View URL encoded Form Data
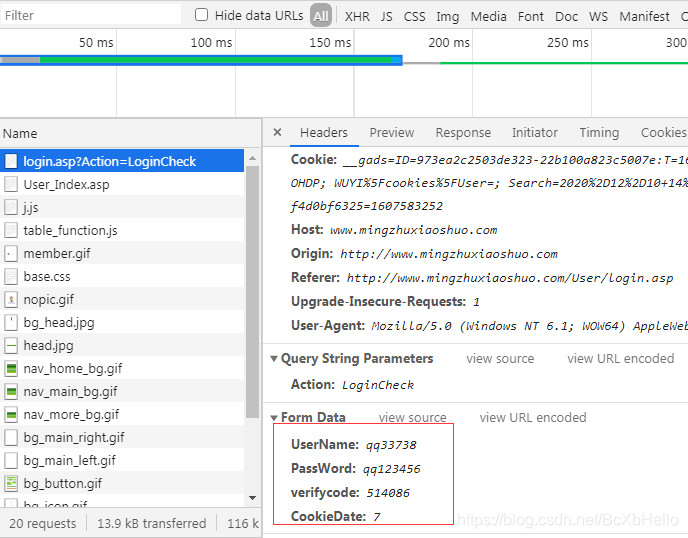688x538 pixels. [x=533, y=417]
